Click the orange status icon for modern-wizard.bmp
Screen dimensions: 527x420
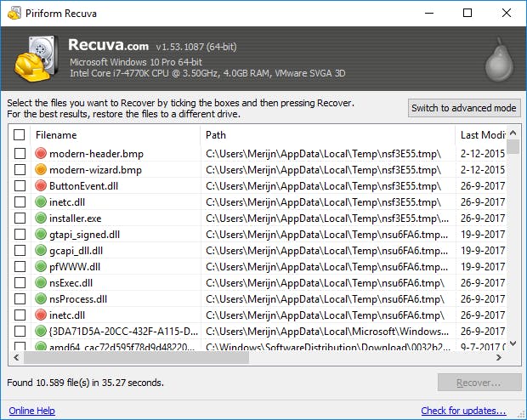tap(41, 170)
